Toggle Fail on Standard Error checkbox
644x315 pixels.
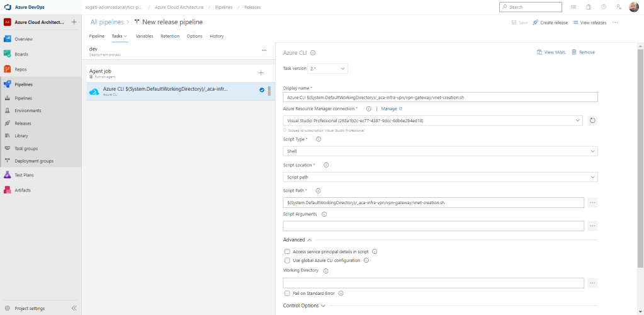click(287, 293)
